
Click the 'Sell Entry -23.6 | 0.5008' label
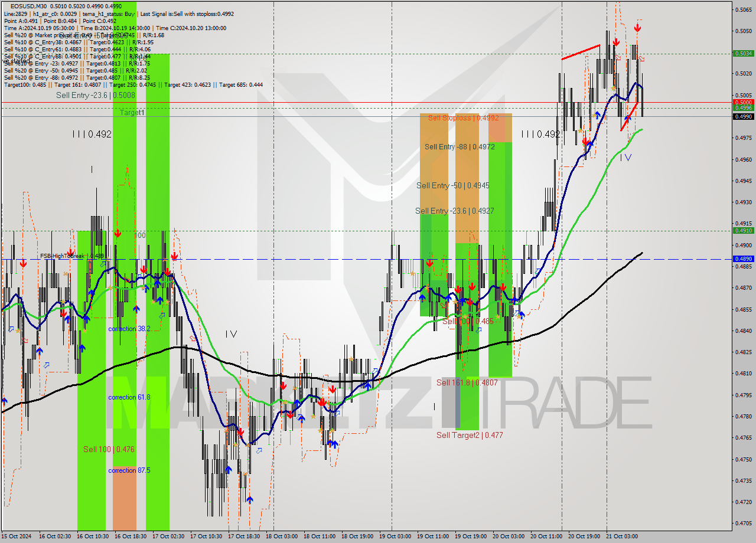pos(96,94)
